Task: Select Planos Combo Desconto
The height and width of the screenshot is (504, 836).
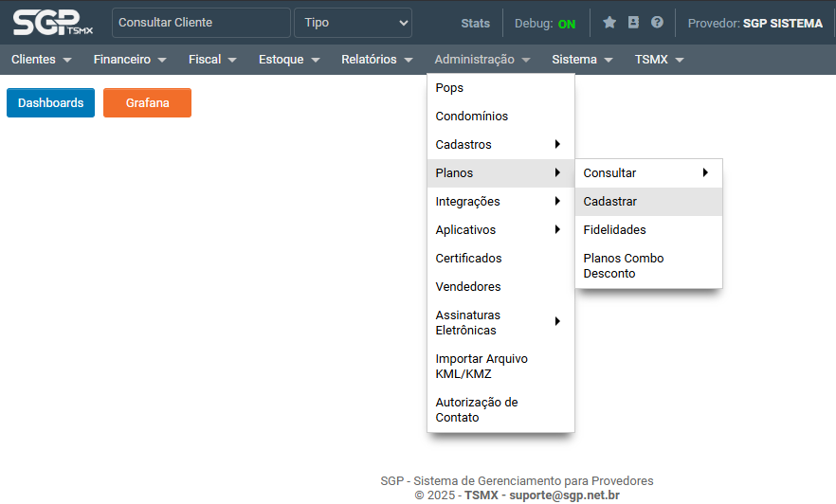Action: click(x=624, y=266)
